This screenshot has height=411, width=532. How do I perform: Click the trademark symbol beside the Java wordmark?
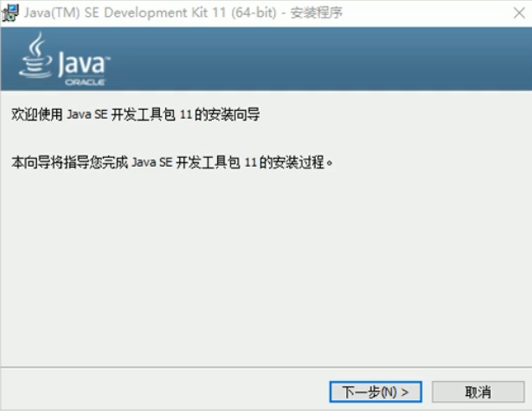point(108,59)
